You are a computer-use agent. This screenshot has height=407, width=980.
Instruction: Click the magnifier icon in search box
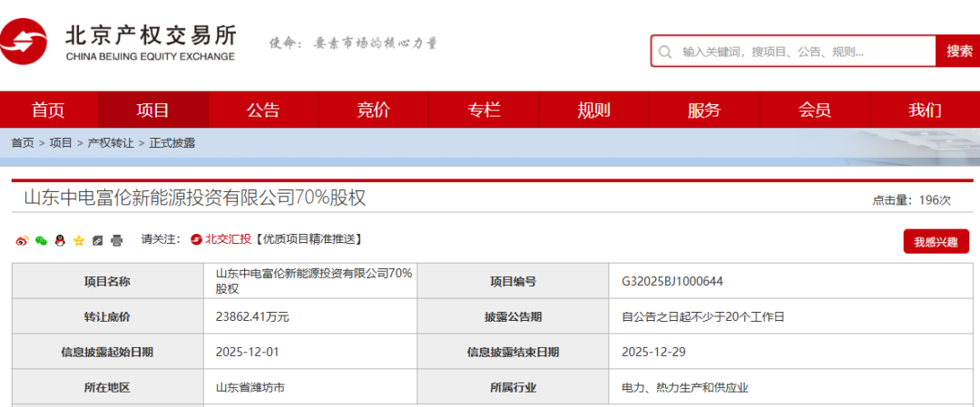pos(665,52)
